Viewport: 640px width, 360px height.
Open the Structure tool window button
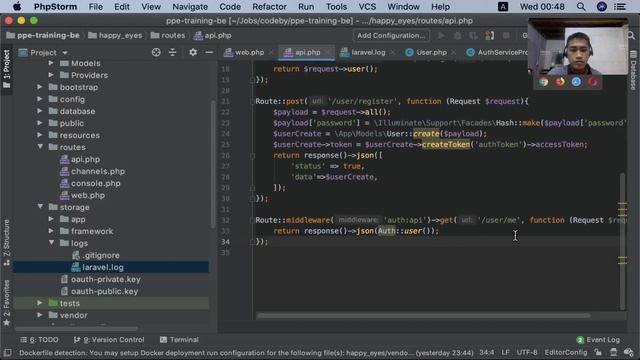point(7,243)
